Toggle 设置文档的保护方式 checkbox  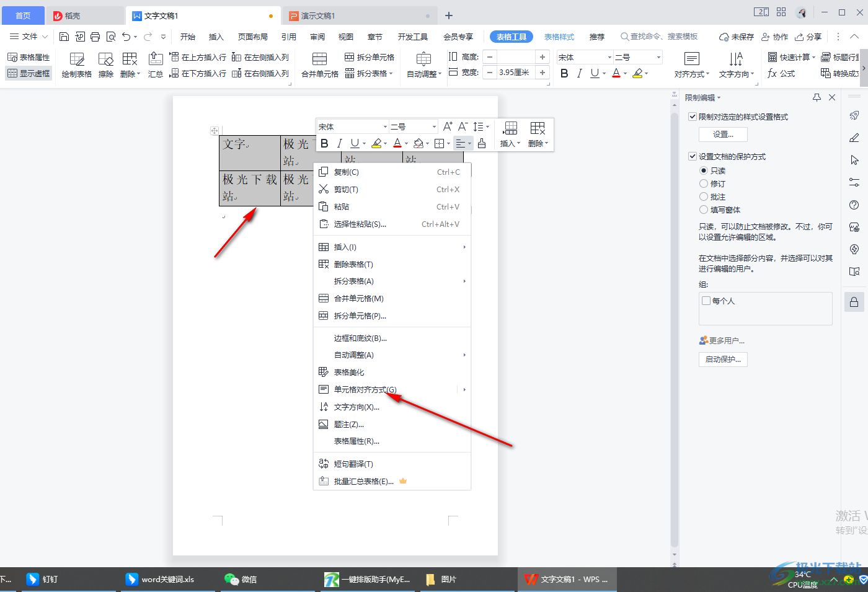pos(693,156)
